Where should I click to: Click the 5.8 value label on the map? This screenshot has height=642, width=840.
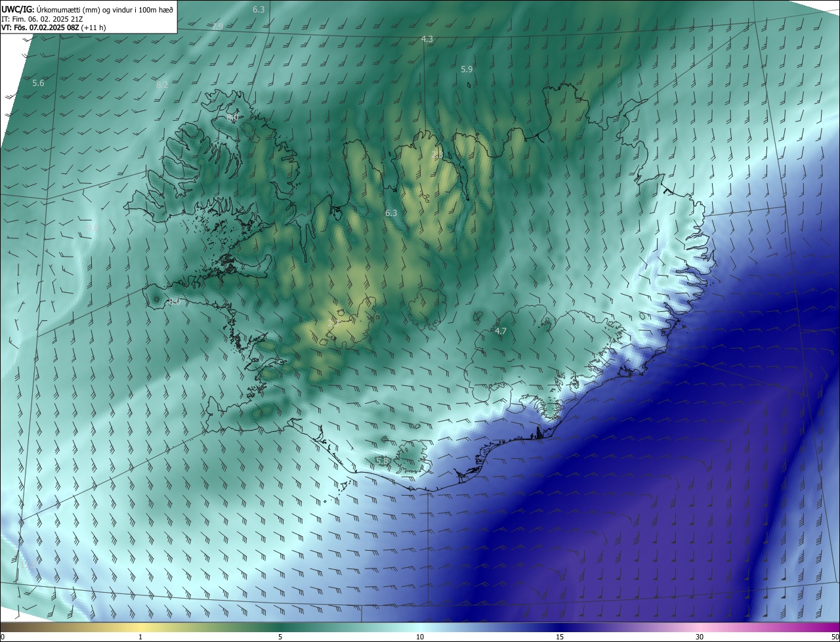pos(382,461)
